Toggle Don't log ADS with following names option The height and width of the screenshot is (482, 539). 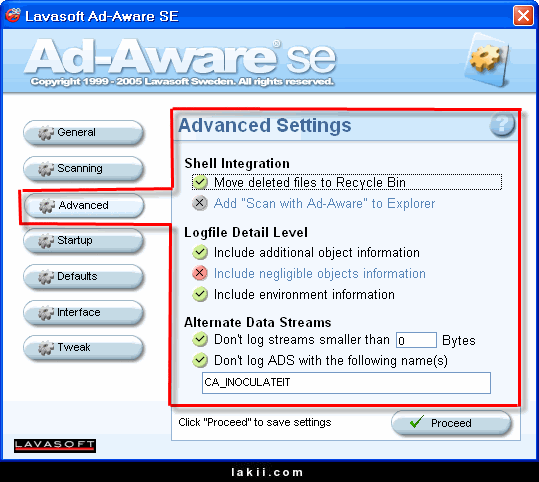(x=200, y=360)
